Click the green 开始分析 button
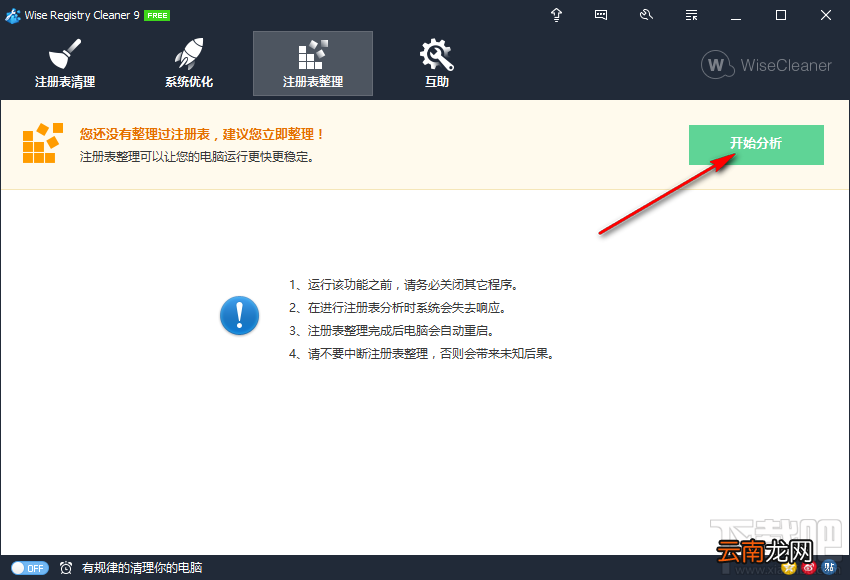 pos(756,145)
